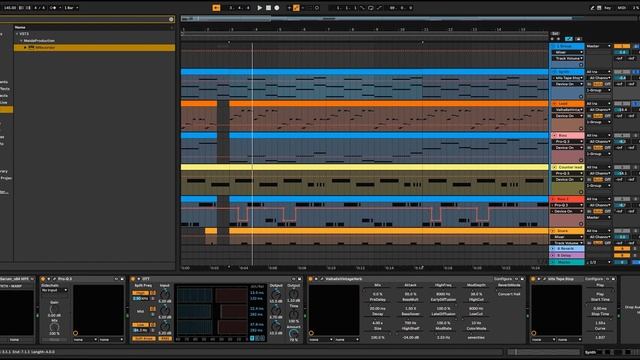Open Master output dropdown on 1 Group track
The width and height of the screenshot is (640, 360).
click(598, 46)
